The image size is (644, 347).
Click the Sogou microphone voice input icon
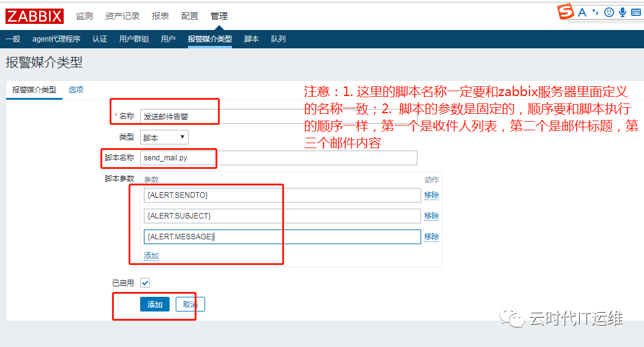[623, 12]
